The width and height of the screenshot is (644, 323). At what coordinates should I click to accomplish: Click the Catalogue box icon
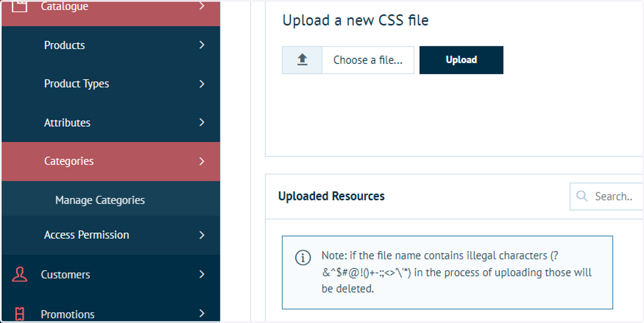[x=19, y=6]
